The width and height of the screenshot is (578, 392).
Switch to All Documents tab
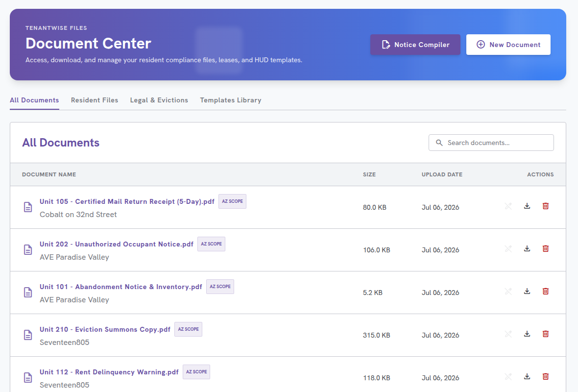pos(34,100)
